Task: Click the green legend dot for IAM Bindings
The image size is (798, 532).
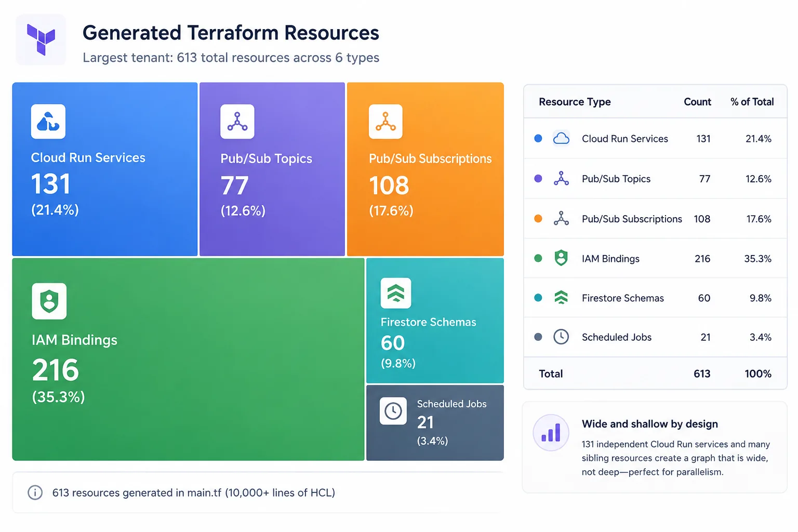Action: (x=538, y=258)
